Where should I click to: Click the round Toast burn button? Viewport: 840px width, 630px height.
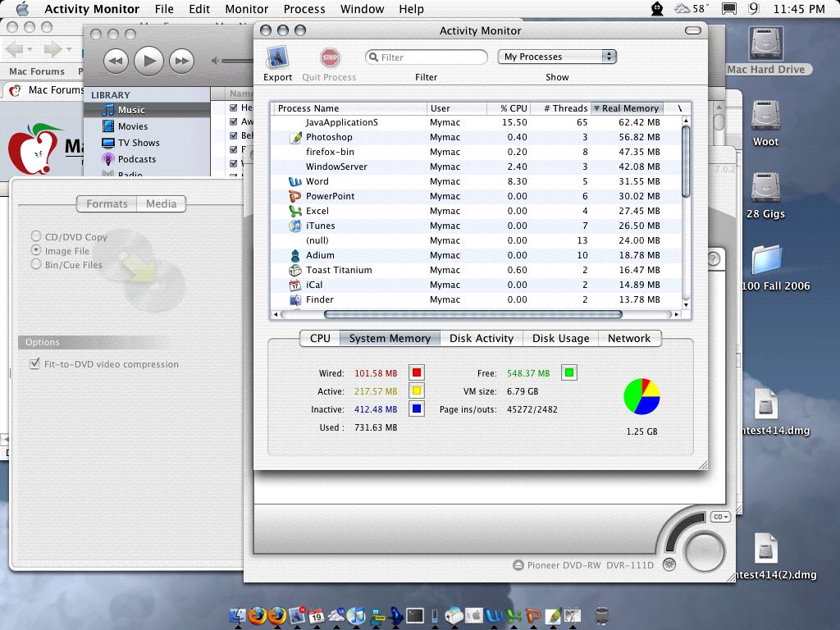tap(705, 552)
